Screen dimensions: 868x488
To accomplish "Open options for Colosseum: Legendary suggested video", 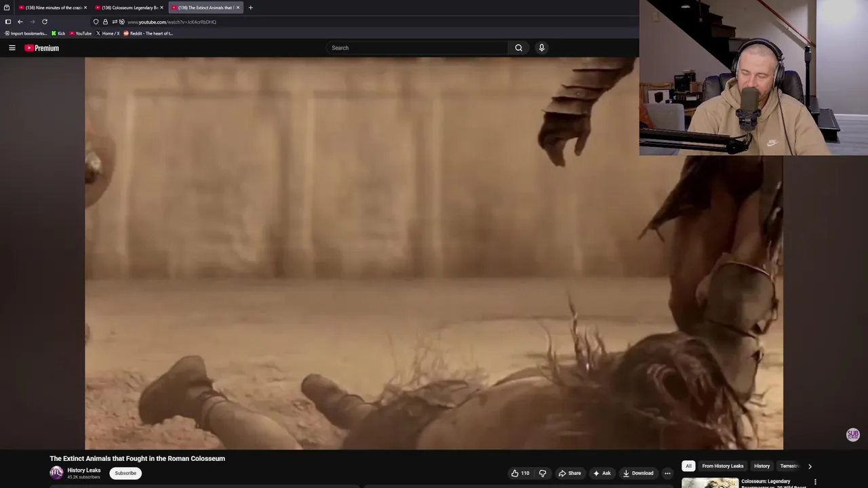I will 815,482.
